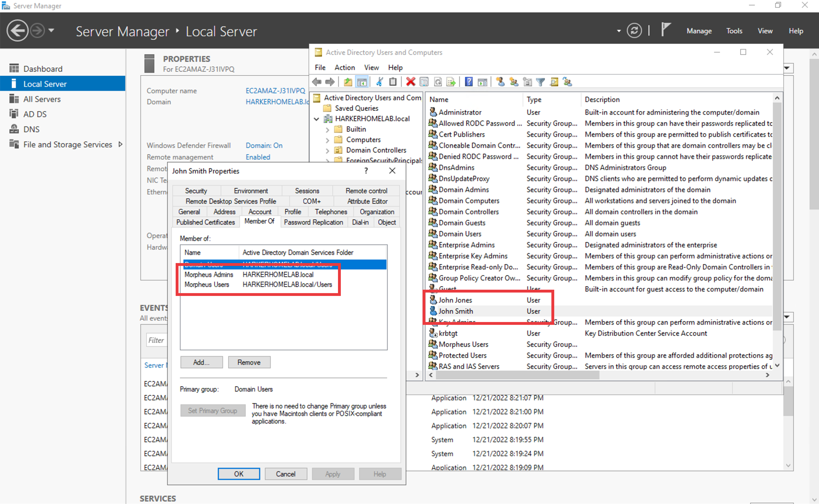Switch to the Account tab
The width and height of the screenshot is (819, 504).
point(260,212)
